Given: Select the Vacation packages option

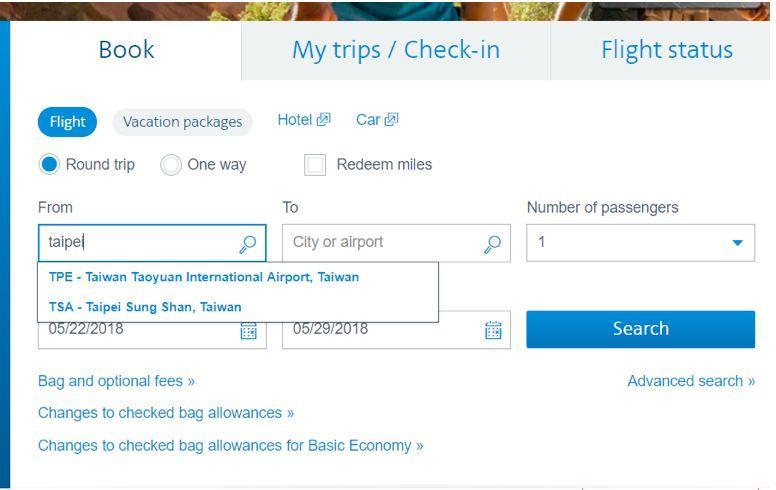Looking at the screenshot, I should coord(182,122).
